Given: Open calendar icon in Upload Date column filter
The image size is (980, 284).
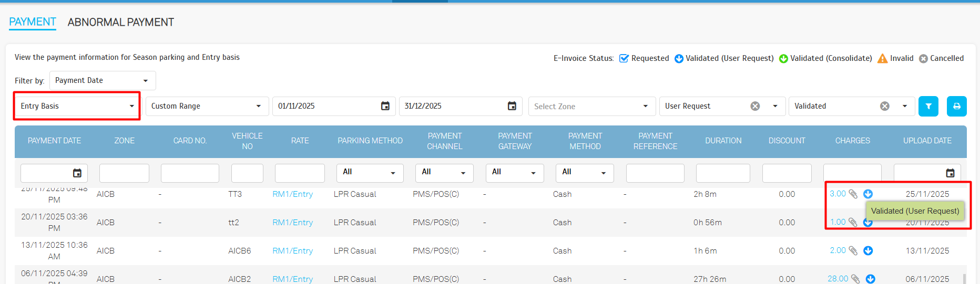Looking at the screenshot, I should click(950, 173).
